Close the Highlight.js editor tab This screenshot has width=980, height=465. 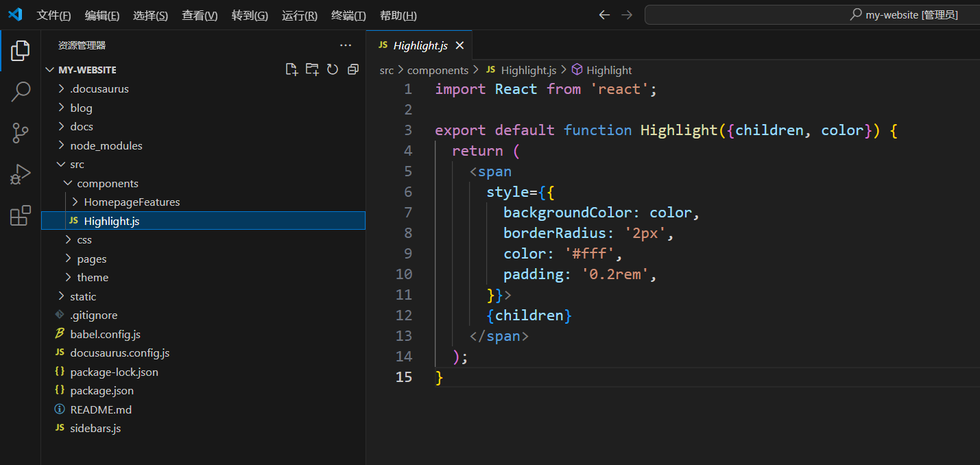tap(460, 45)
